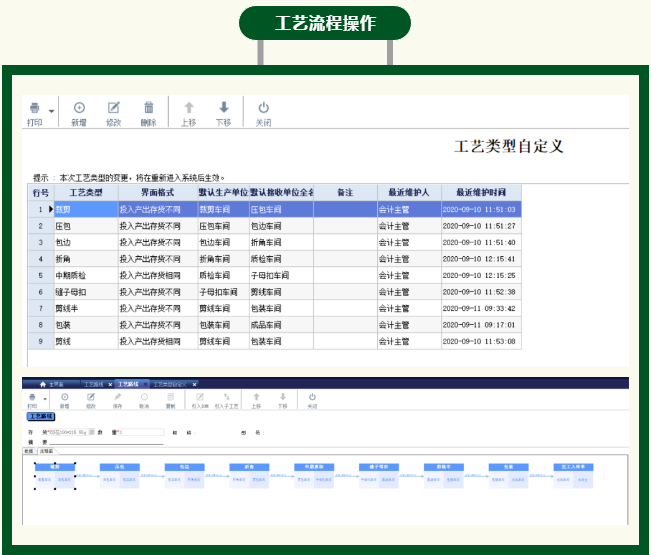Select the 剪线半 flowchart node
The image size is (651, 555).
443,475
